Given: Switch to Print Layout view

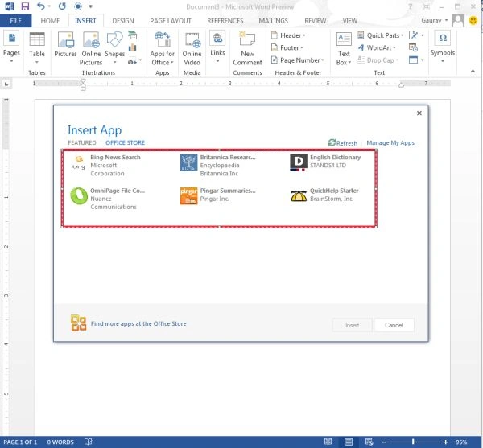Looking at the screenshot, I should click(349, 442).
